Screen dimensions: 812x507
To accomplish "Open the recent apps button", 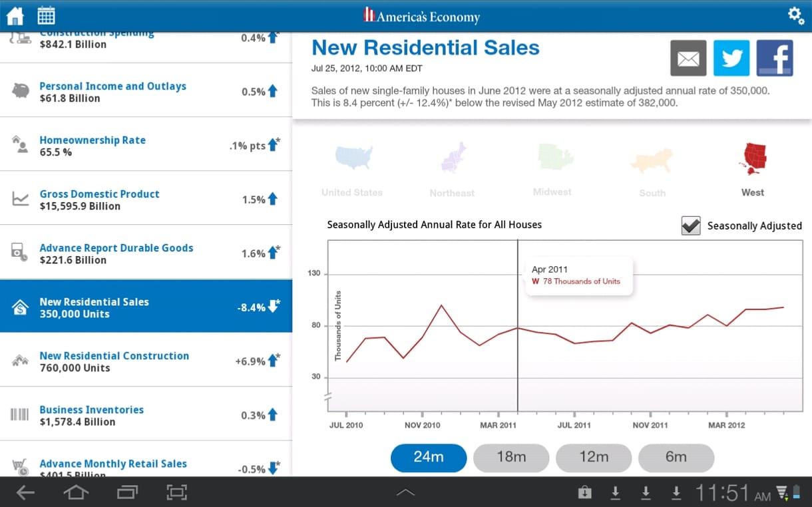I will coord(126,492).
